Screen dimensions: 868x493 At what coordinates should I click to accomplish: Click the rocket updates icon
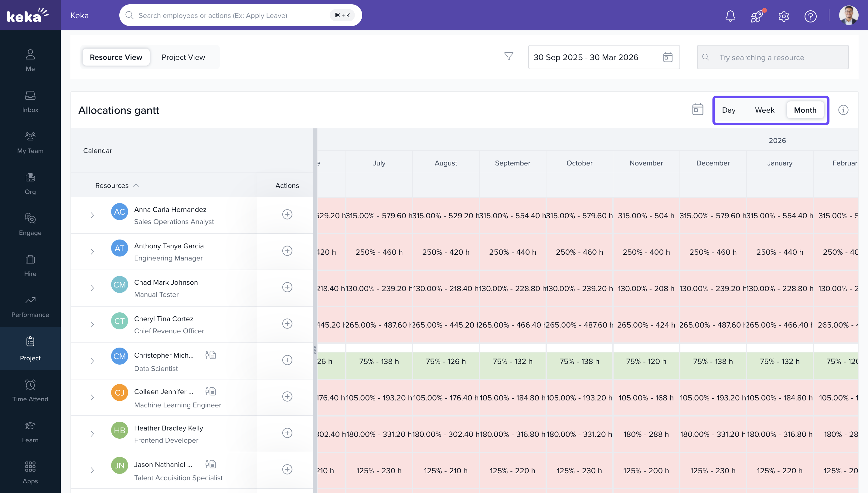757,15
